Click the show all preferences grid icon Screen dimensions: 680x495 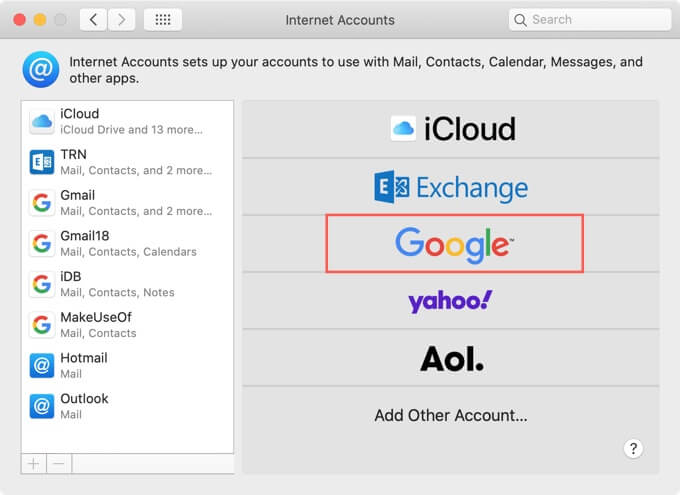(x=163, y=19)
